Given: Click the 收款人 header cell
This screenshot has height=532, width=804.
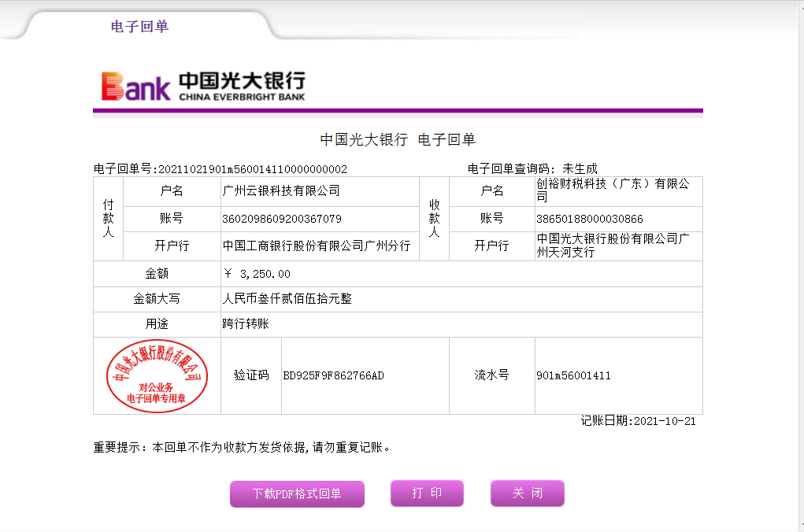Looking at the screenshot, I should click(435, 219).
